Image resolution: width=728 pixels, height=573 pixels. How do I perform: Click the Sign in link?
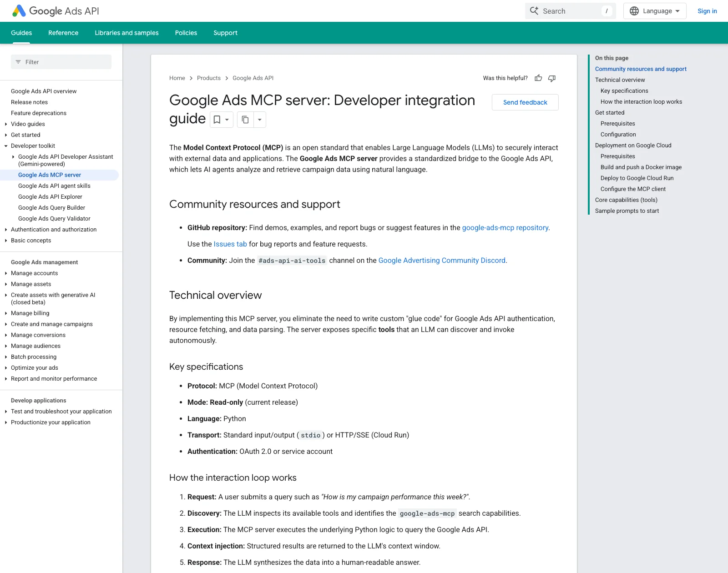click(x=707, y=11)
